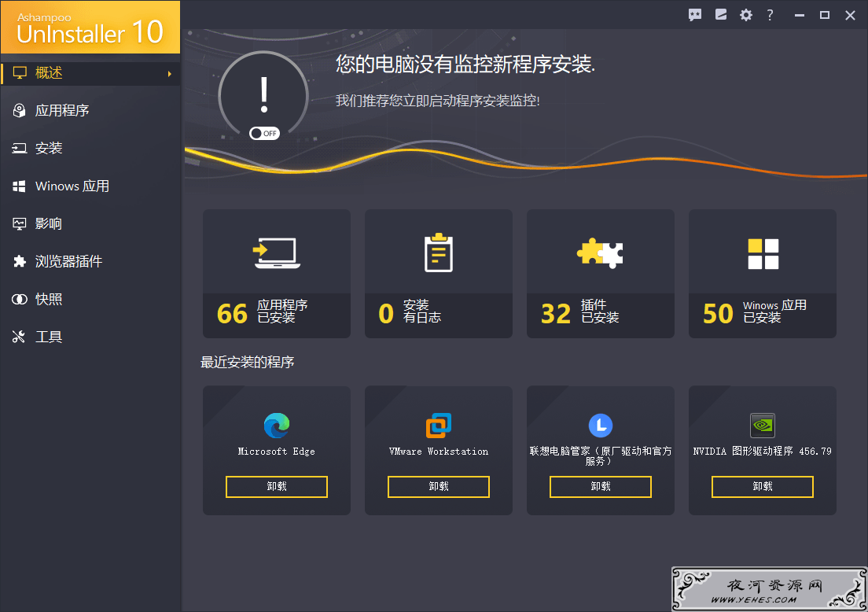
Task: Click the text NVIDIA 图形驱动程序 456.79
Action: (x=763, y=452)
